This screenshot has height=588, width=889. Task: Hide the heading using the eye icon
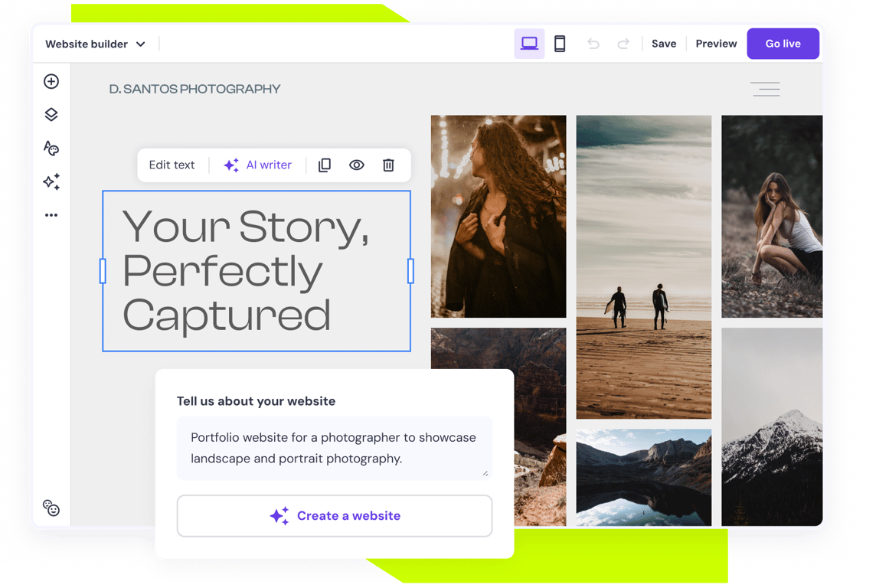point(356,165)
